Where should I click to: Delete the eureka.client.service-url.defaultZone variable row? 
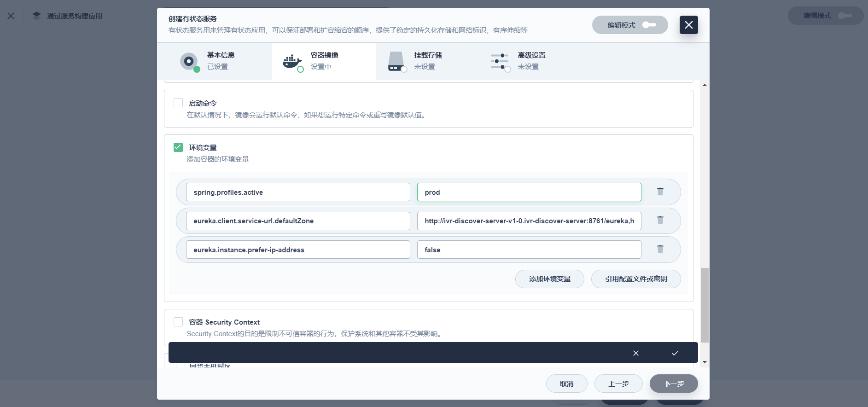[x=660, y=220]
